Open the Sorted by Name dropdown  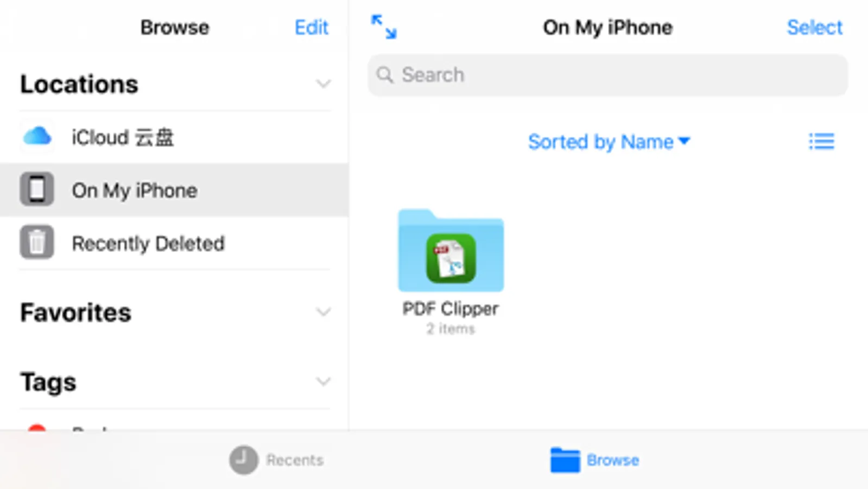609,142
